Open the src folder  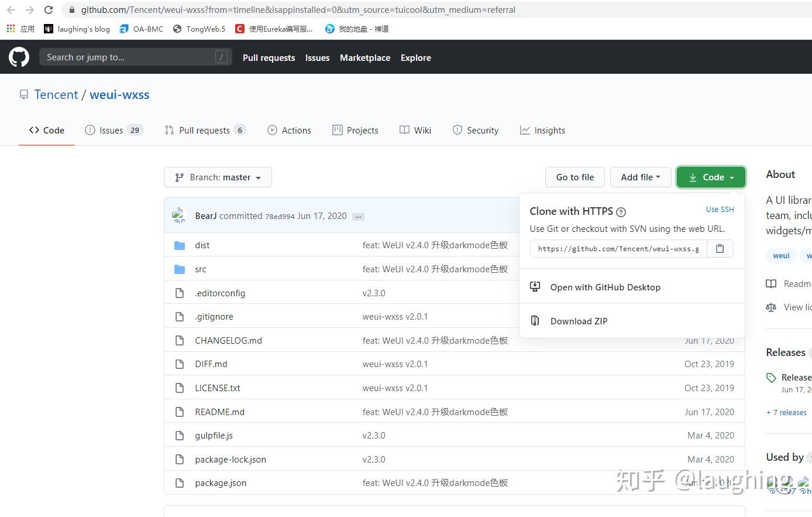201,269
